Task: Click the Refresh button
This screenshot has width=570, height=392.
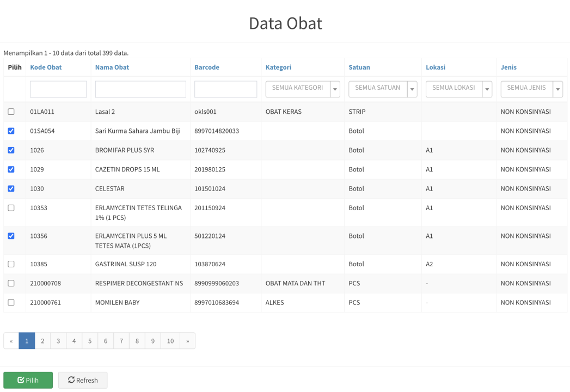Action: tap(83, 380)
